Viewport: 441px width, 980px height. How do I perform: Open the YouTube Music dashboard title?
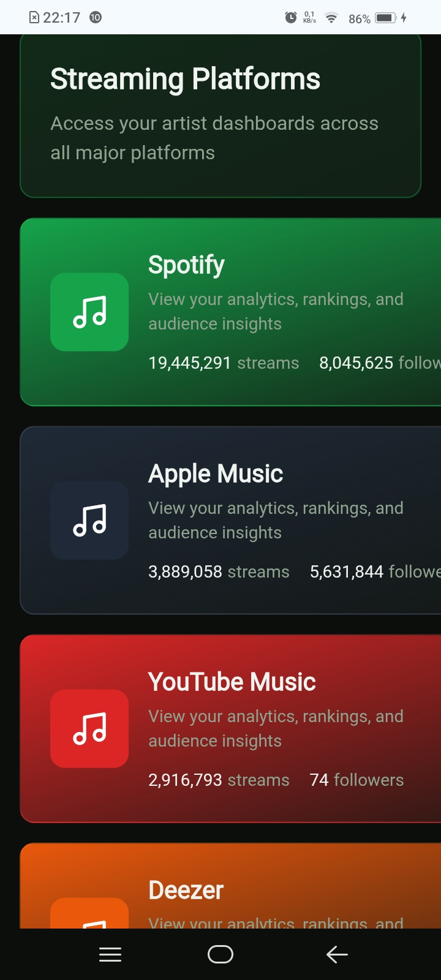pos(232,682)
